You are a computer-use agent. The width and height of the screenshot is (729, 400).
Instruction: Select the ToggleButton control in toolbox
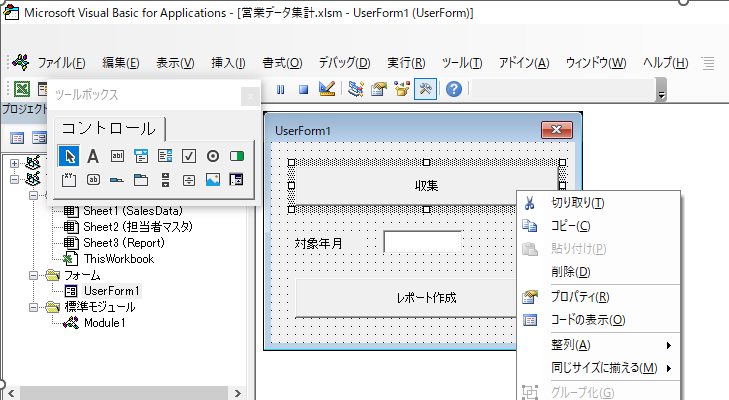(x=237, y=156)
